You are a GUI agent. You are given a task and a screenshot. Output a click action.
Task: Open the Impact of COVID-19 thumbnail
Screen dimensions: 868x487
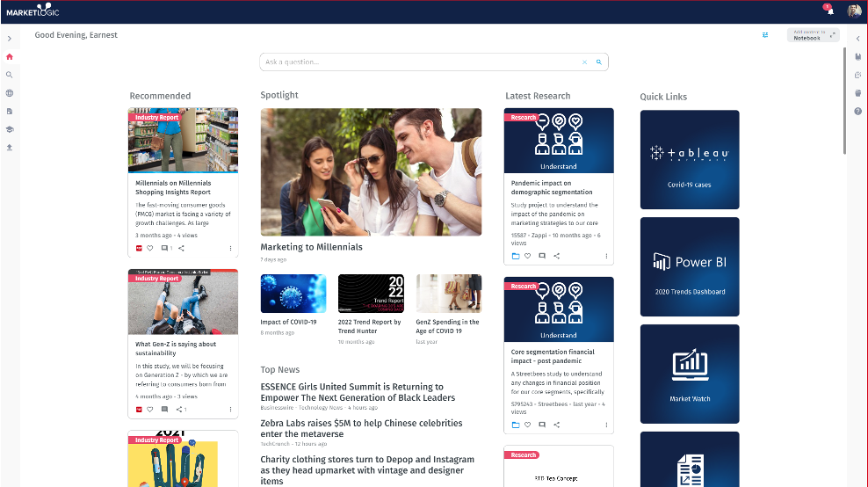click(293, 294)
